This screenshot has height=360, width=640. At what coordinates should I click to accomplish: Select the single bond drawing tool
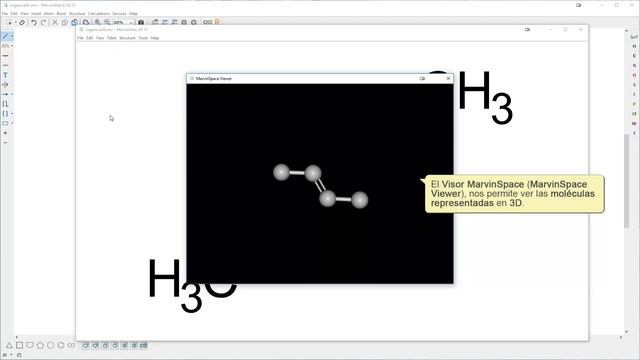click(x=5, y=36)
